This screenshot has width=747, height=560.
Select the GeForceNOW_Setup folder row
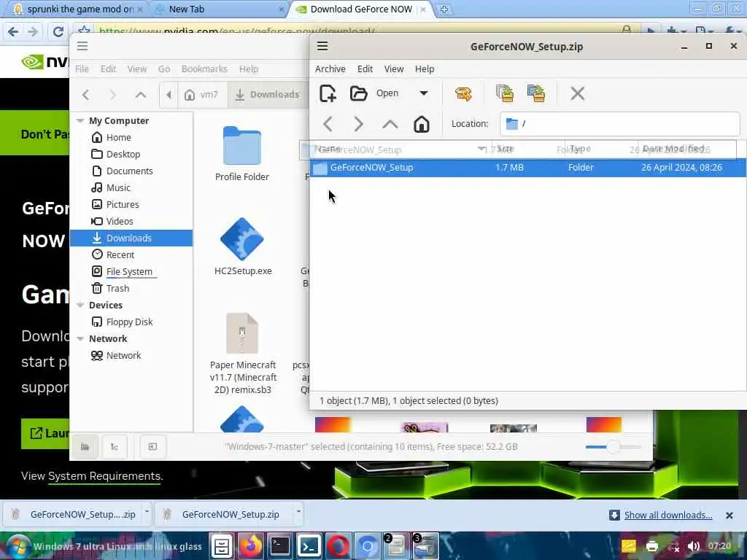528,168
